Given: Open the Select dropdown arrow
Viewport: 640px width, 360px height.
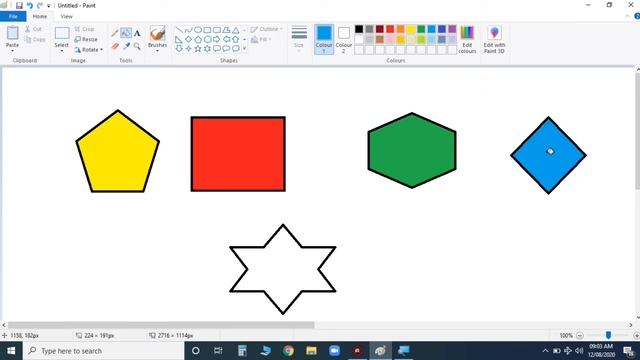Looking at the screenshot, I should coord(62,51).
